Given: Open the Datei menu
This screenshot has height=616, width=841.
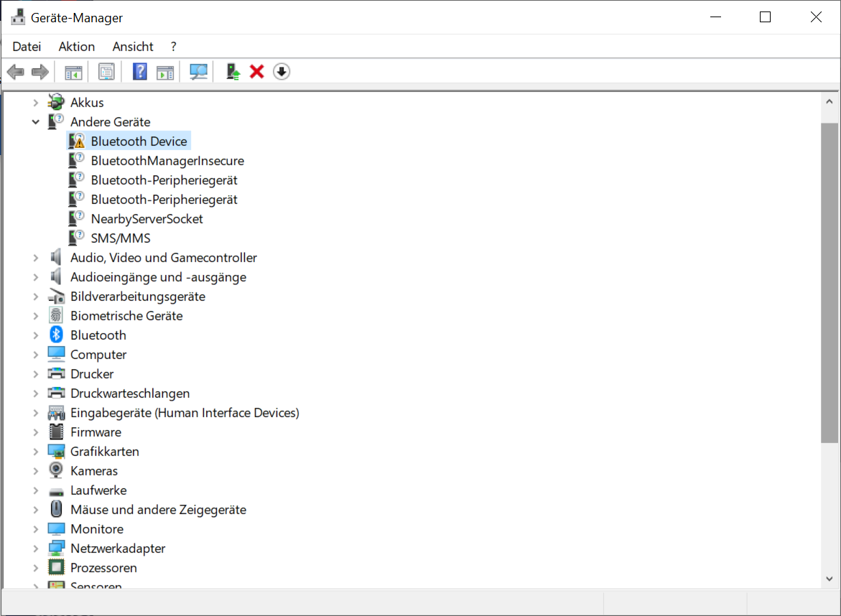Looking at the screenshot, I should pyautogui.click(x=27, y=47).
